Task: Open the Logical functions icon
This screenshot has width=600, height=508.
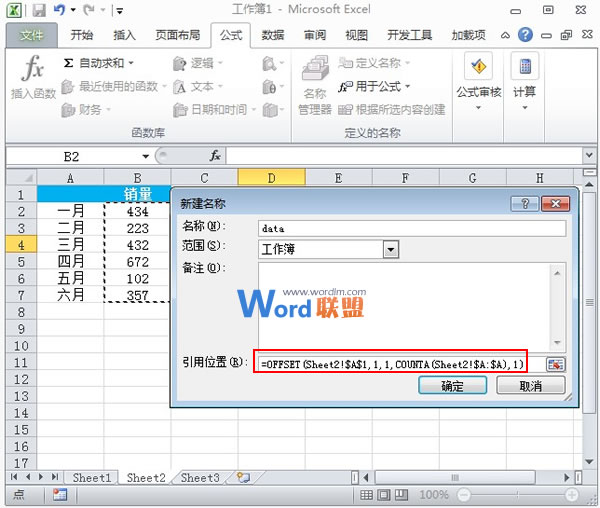Action: [179, 63]
